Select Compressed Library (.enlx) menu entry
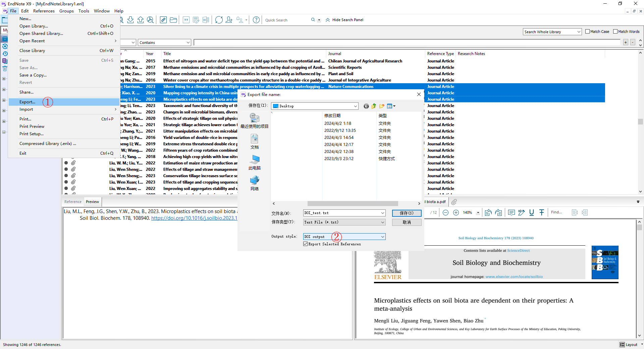This screenshot has height=349, width=644. pos(64,144)
